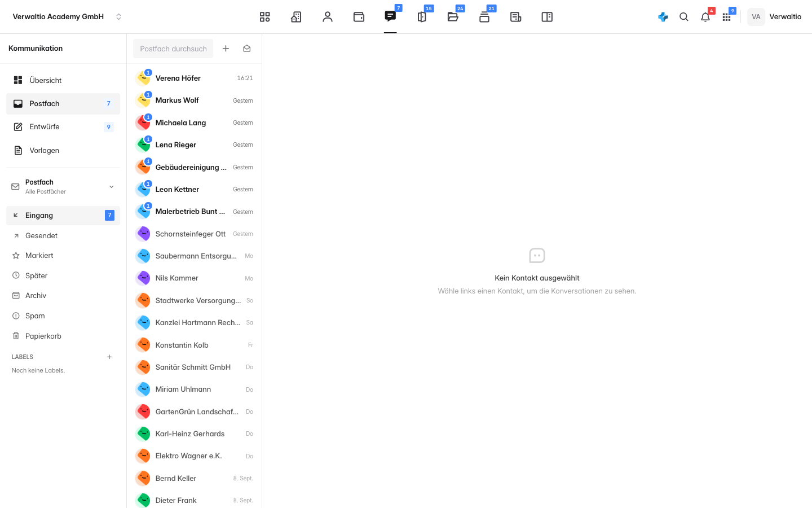Image resolution: width=812 pixels, height=508 pixels.
Task: Open conversation with Bernd Keller
Action: click(x=195, y=478)
